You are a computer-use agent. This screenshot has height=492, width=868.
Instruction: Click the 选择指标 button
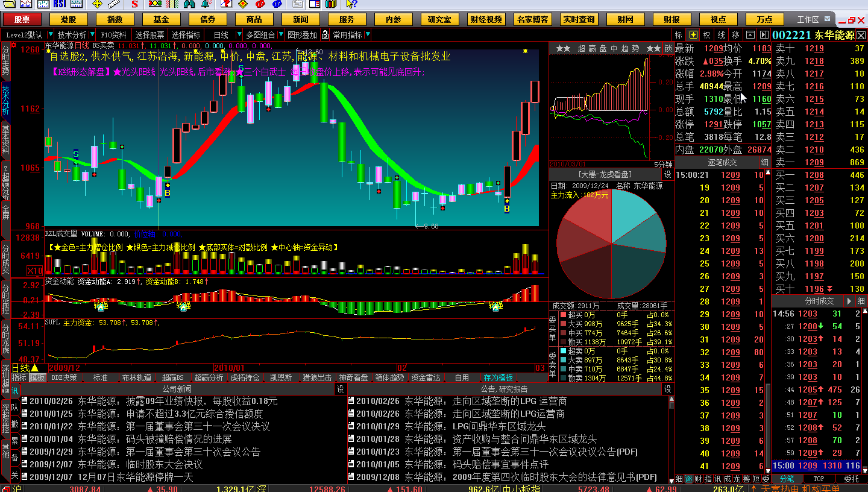[186, 35]
